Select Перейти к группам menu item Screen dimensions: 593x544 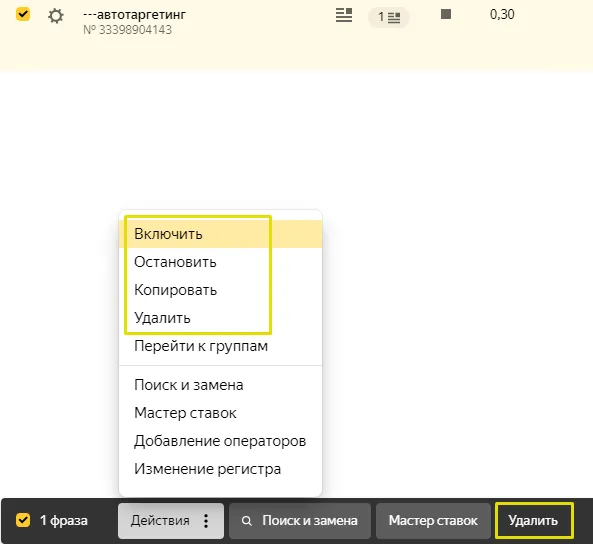click(x=220, y=346)
